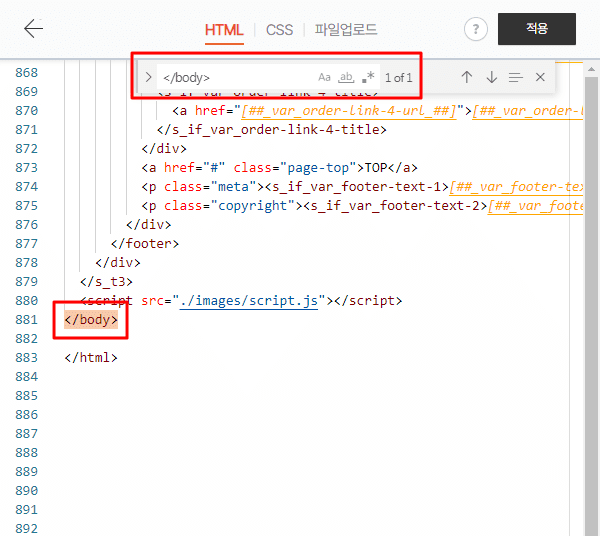Click the 적용 button
This screenshot has height=536, width=600.
click(x=536, y=29)
